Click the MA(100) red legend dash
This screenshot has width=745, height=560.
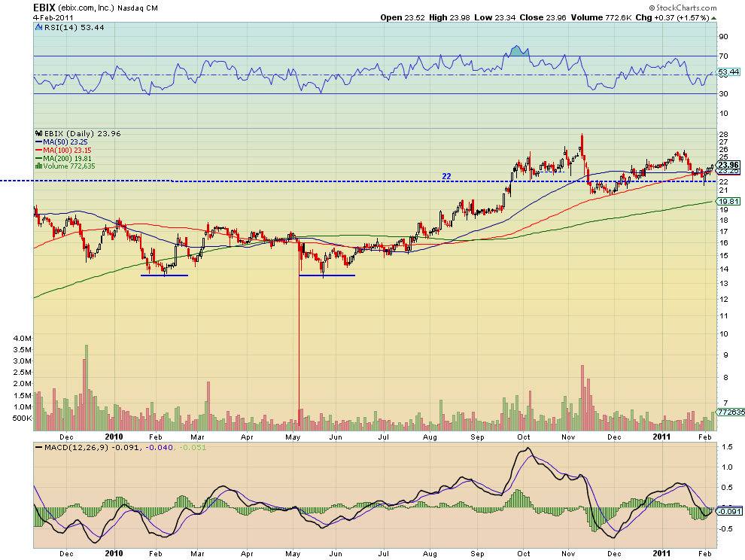click(39, 151)
